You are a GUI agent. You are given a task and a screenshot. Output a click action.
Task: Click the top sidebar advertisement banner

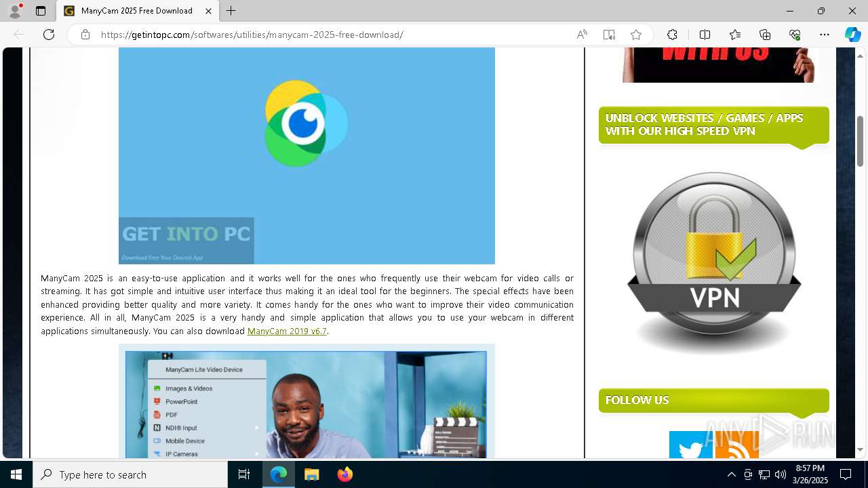719,65
